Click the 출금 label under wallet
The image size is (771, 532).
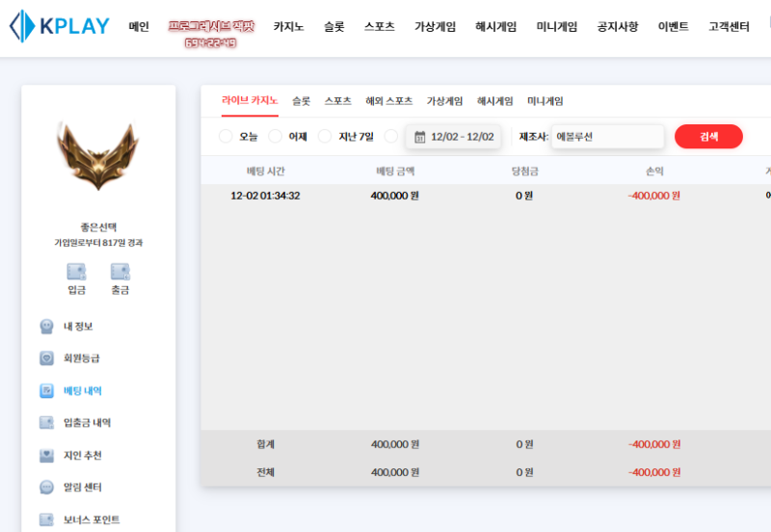(120, 290)
